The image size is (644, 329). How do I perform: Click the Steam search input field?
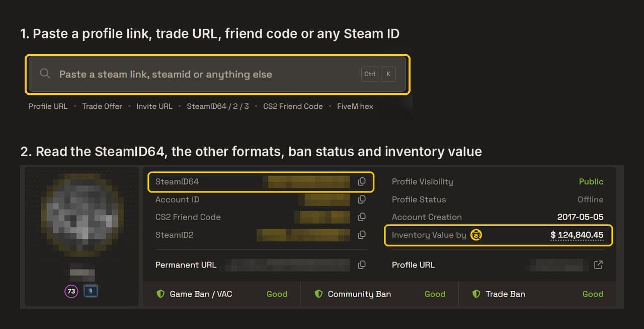click(217, 74)
